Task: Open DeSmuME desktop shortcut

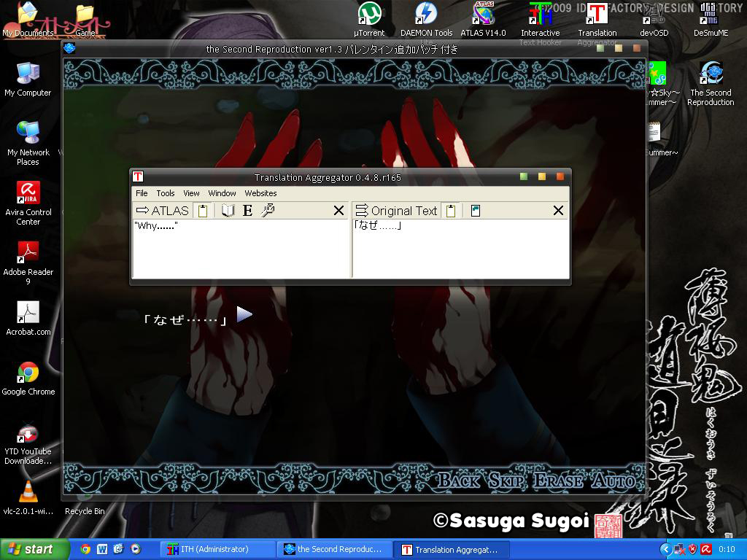Action: (x=711, y=20)
